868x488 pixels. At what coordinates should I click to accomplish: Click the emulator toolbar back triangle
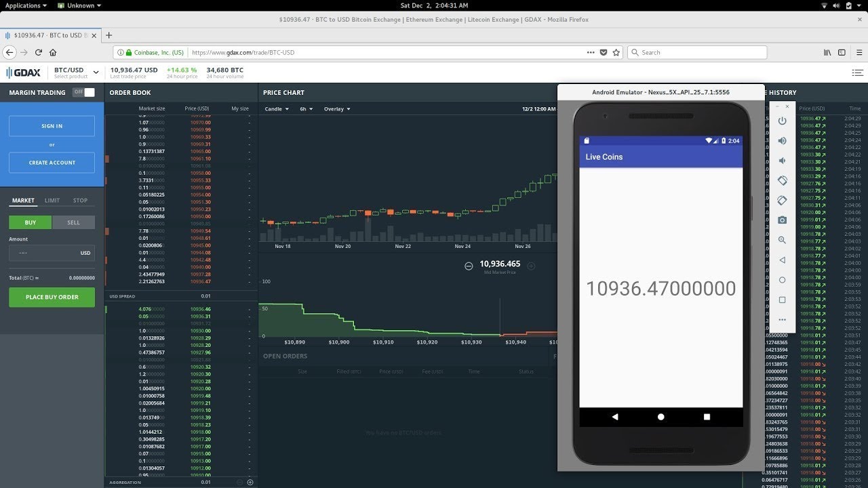[782, 260]
